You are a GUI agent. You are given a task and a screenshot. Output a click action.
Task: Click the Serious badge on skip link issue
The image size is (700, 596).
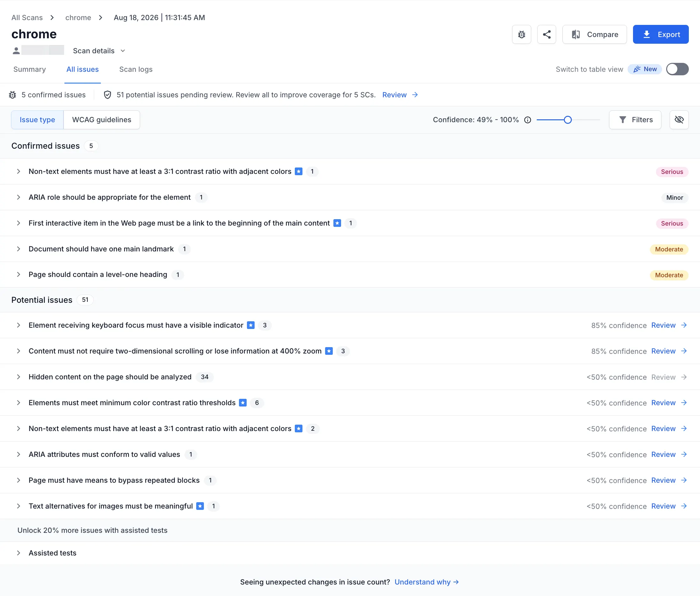click(672, 224)
